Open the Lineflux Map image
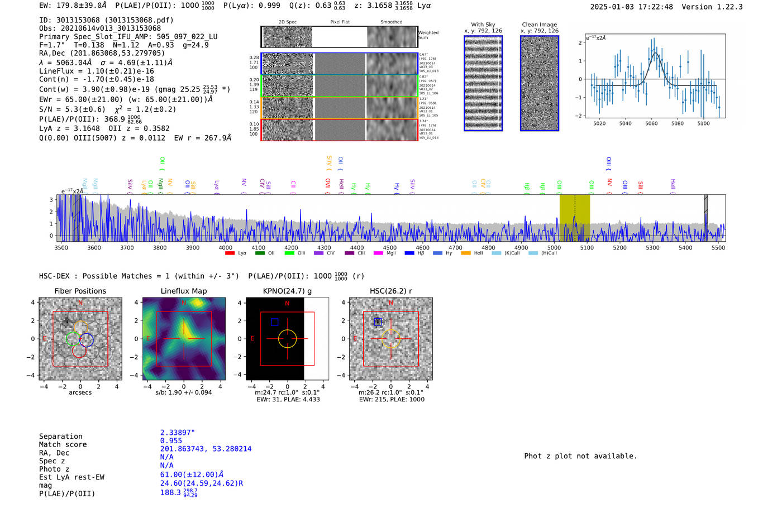 (184, 339)
